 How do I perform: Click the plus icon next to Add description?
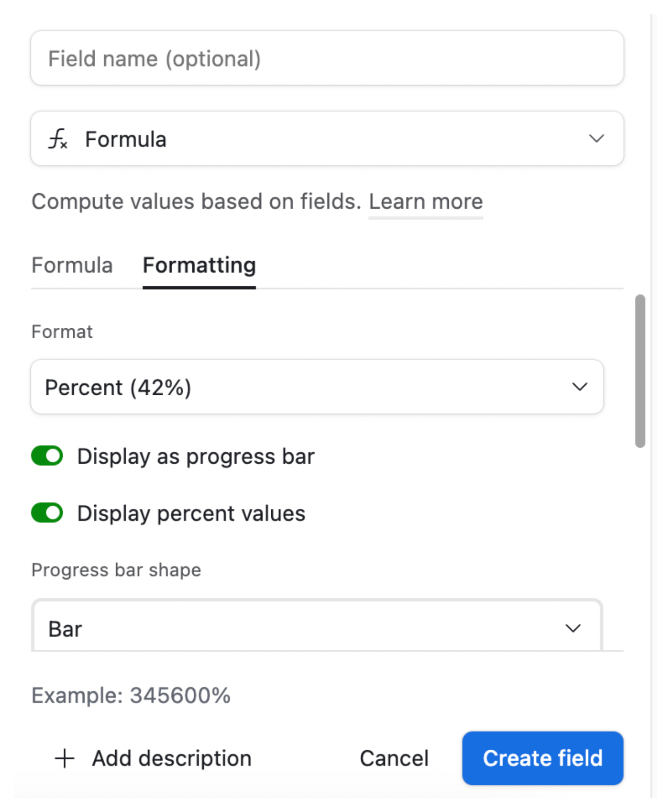[64, 758]
